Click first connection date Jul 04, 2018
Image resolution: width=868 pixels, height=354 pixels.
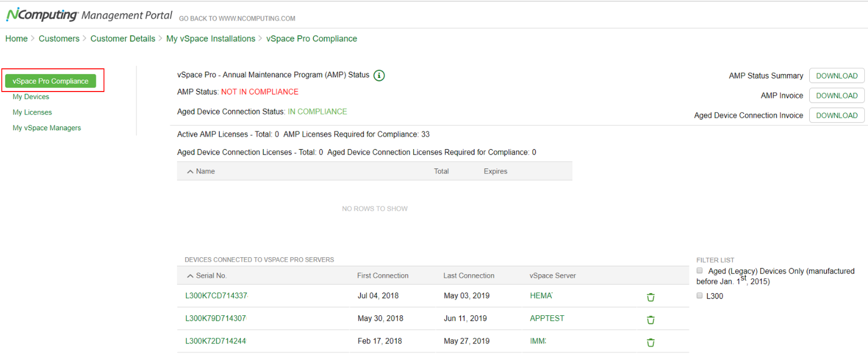coord(378,296)
